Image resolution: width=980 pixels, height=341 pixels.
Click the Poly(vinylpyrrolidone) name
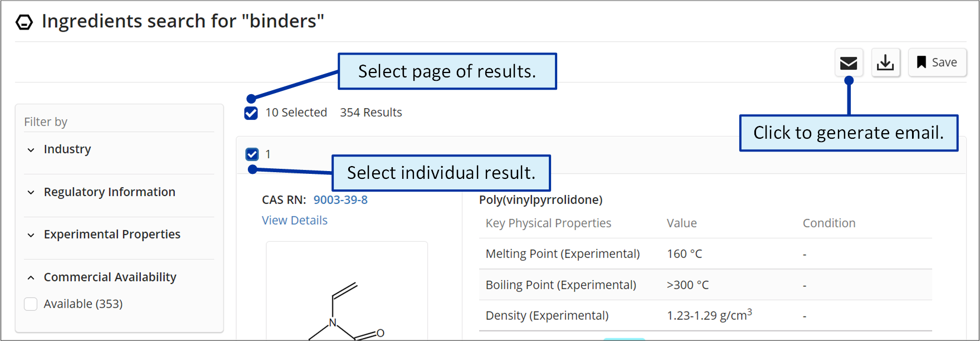(540, 199)
